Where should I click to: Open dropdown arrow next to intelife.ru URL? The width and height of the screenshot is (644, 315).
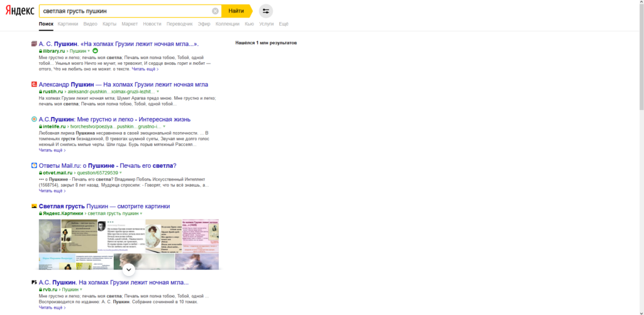coord(164,126)
